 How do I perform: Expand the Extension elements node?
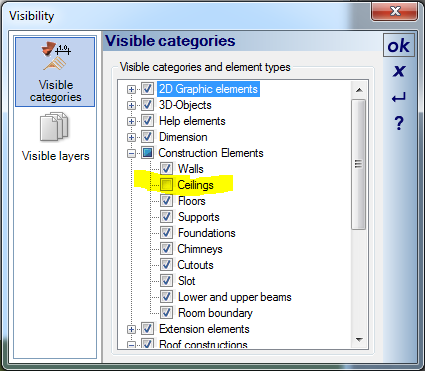131,329
